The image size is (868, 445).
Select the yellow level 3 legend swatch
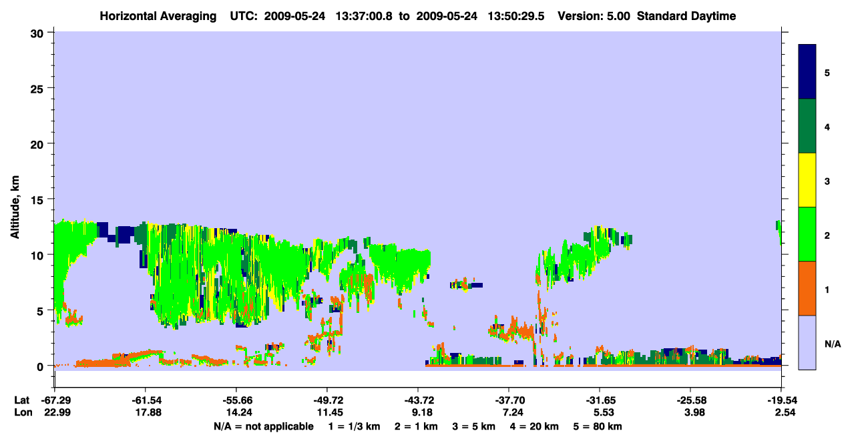click(807, 180)
